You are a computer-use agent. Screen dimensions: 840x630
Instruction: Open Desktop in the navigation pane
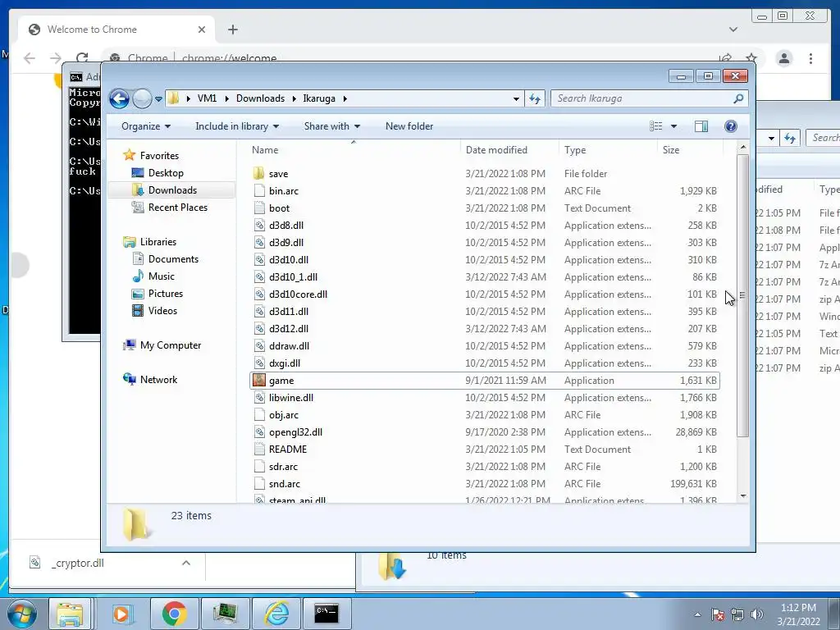166,173
